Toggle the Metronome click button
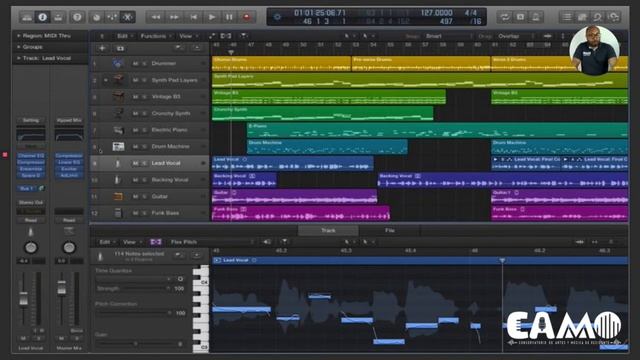The height and width of the screenshot is (360, 640). tap(536, 17)
